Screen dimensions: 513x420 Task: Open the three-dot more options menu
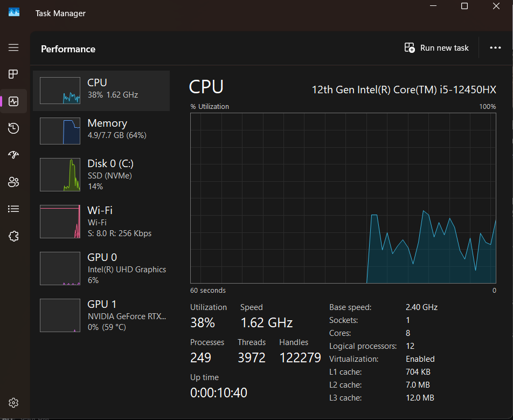point(495,48)
